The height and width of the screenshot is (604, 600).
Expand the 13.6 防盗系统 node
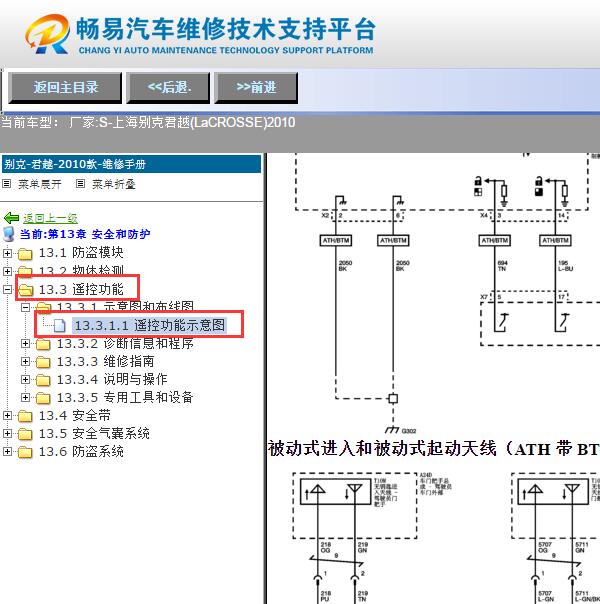(7, 451)
